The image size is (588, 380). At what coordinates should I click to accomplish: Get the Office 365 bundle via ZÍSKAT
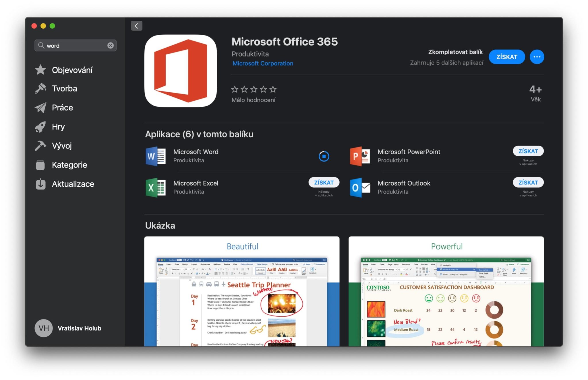tap(507, 56)
